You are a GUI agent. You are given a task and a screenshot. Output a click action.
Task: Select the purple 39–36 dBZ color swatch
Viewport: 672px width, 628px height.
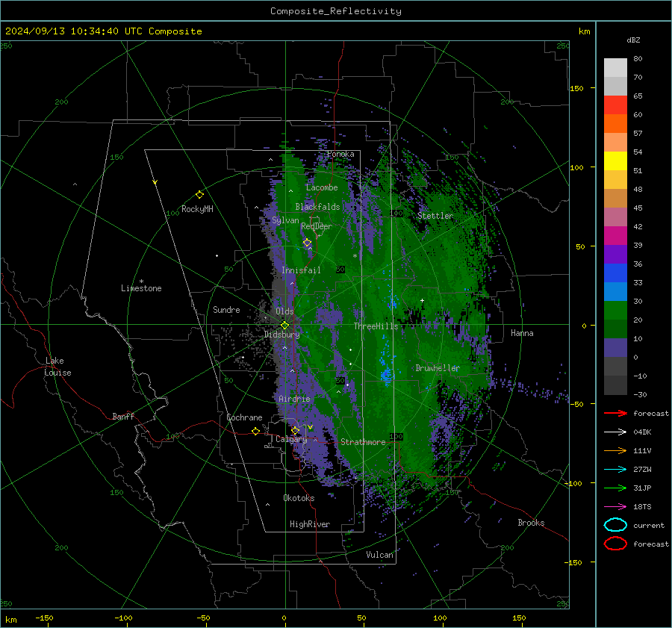click(x=615, y=255)
